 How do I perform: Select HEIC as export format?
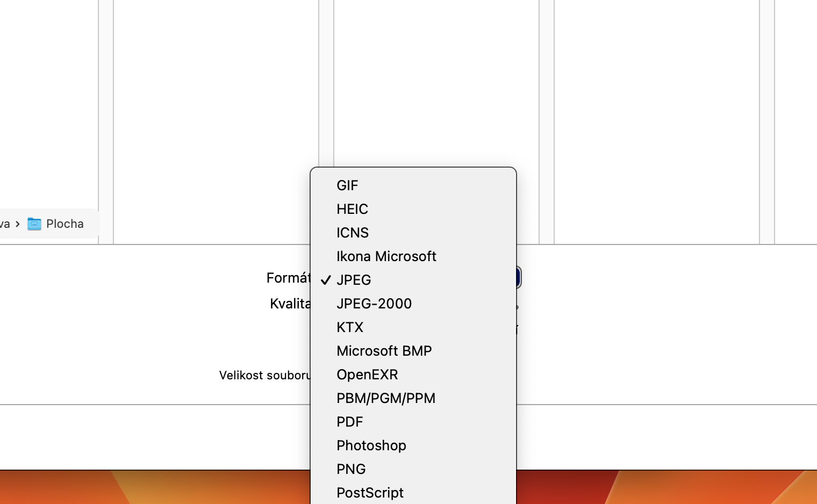[352, 209]
